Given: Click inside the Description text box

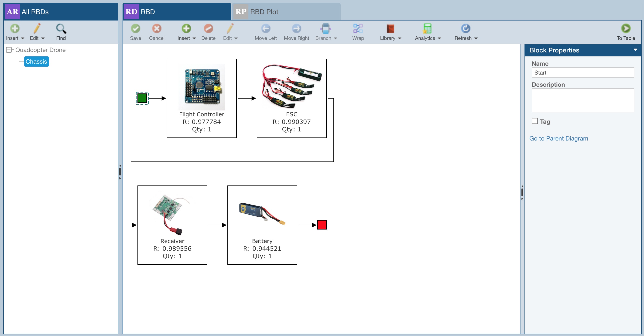Looking at the screenshot, I should (582, 100).
